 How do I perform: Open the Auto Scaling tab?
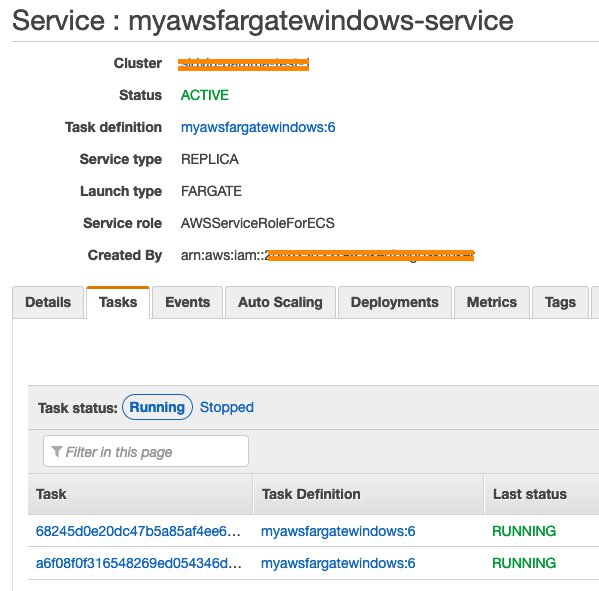[x=280, y=302]
